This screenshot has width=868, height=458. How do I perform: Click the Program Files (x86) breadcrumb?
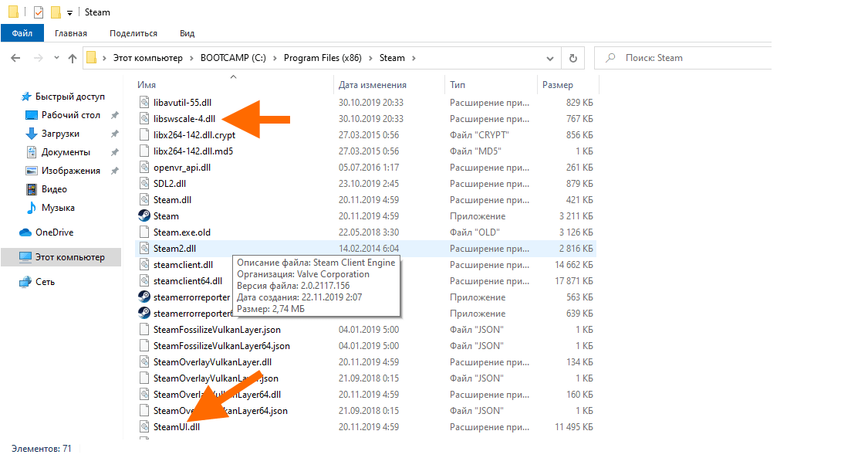pyautogui.click(x=323, y=58)
